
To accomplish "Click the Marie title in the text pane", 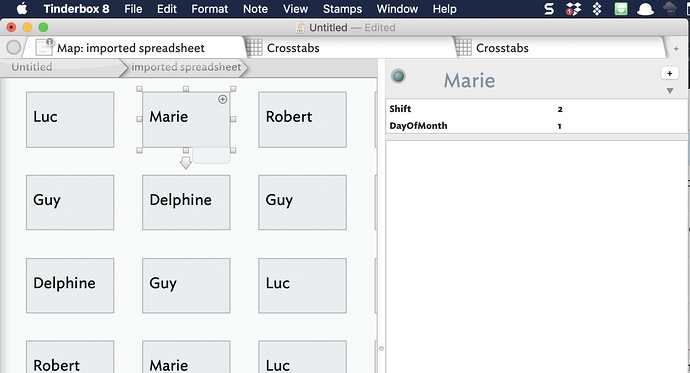I will coord(469,80).
